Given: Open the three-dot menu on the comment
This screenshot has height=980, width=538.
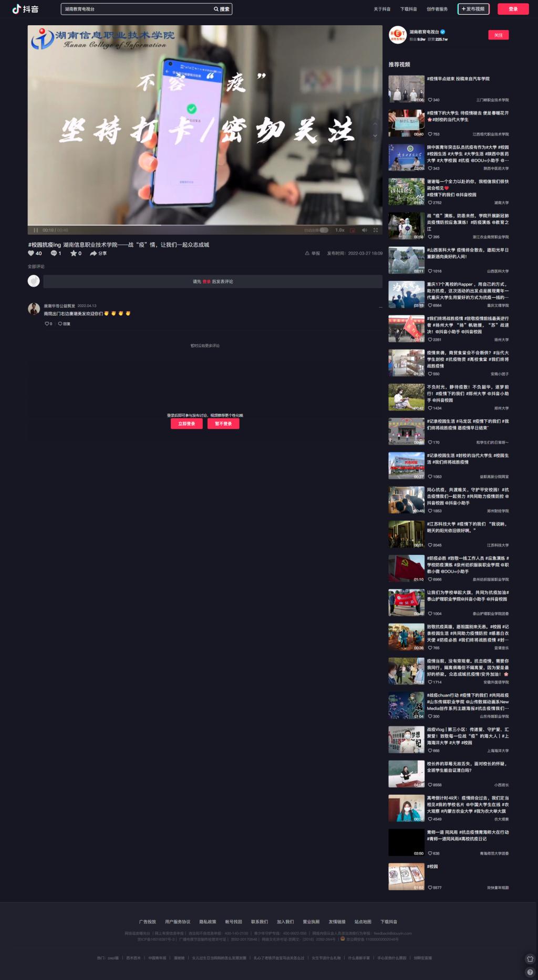Looking at the screenshot, I should tap(380, 307).
